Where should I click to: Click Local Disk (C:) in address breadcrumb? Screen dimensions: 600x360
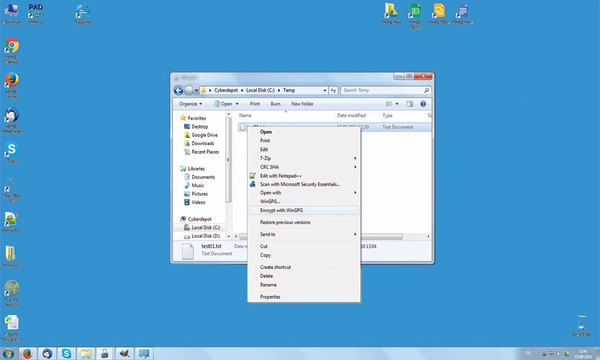pos(260,91)
